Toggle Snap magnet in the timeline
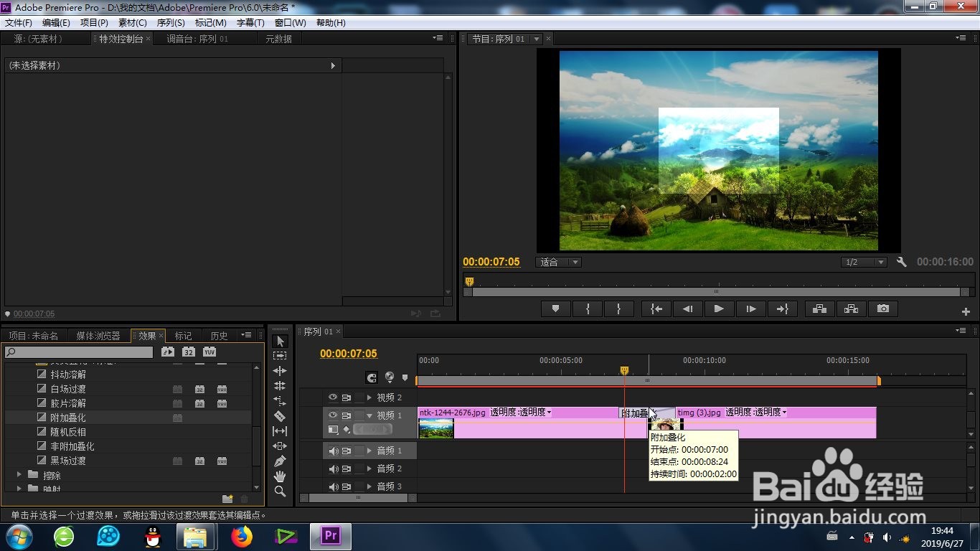The width and height of the screenshot is (980, 551). (372, 377)
